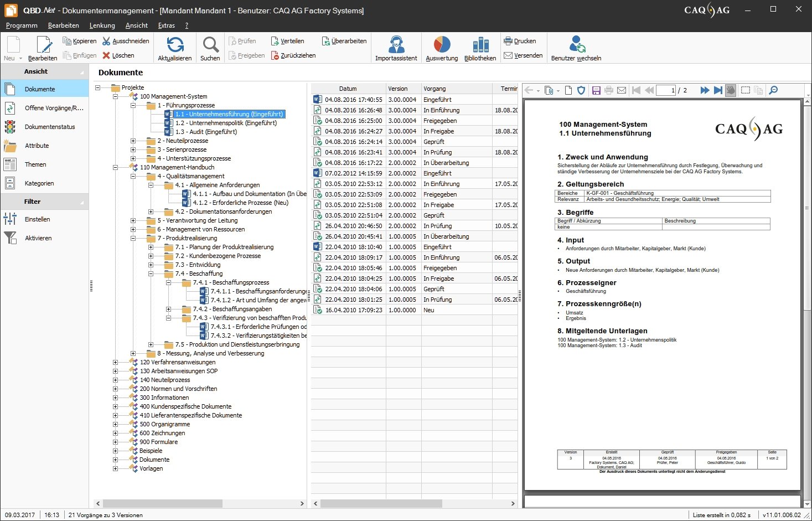Toggle the marquee selection tool in preview
812x521 pixels.
click(746, 90)
